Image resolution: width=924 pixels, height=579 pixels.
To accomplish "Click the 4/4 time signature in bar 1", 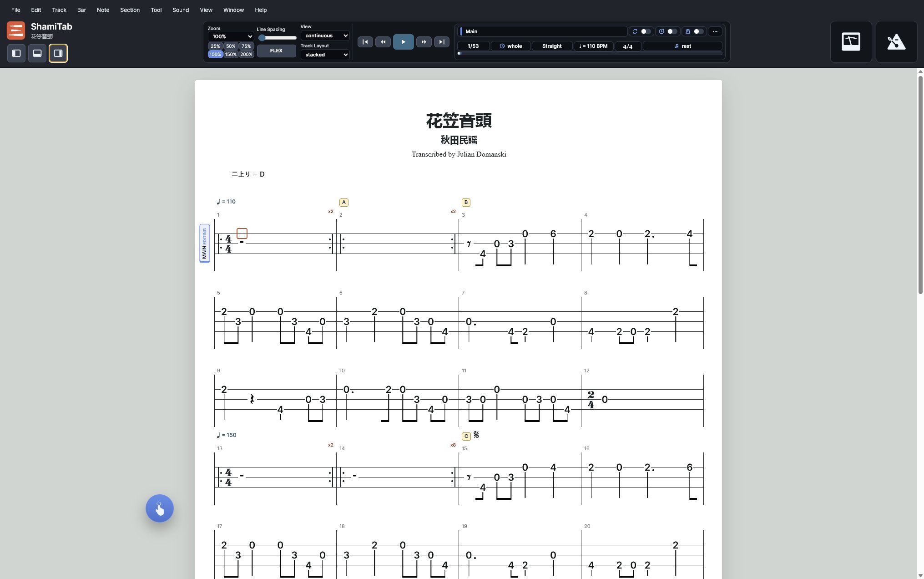I will point(228,244).
